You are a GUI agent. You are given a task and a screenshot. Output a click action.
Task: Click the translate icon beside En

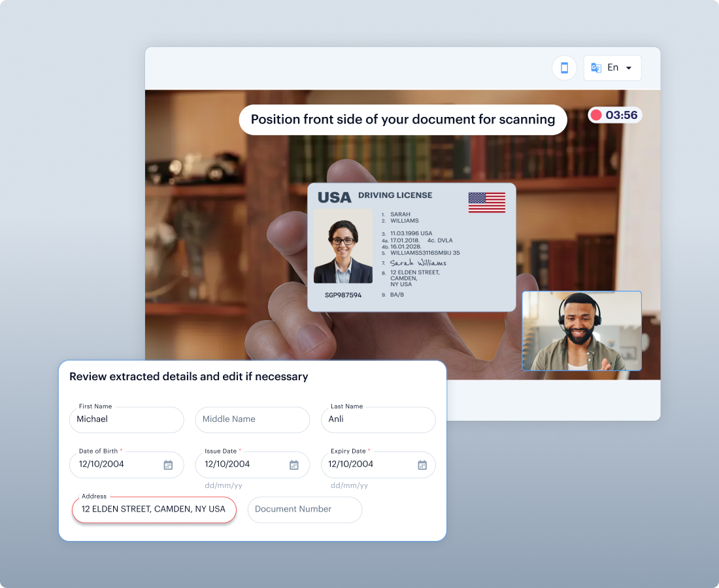[x=596, y=68]
